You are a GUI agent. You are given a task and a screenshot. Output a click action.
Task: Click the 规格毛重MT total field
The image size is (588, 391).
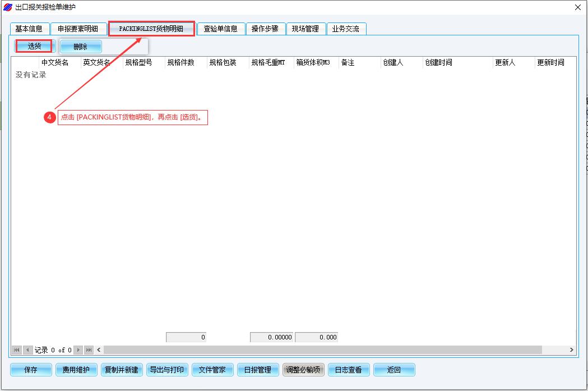[x=271, y=337]
